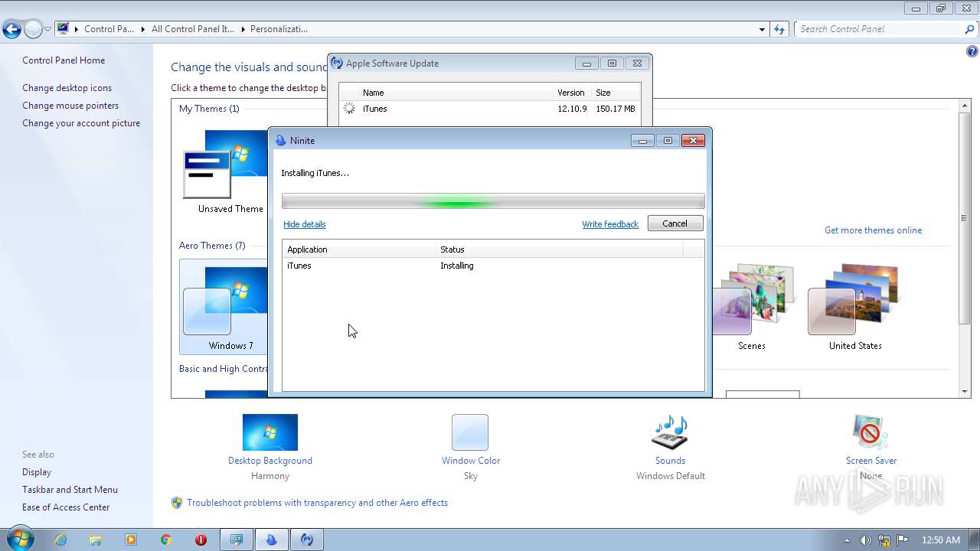The width and height of the screenshot is (980, 551).
Task: Switch to Ninite taskbar button
Action: [272, 540]
